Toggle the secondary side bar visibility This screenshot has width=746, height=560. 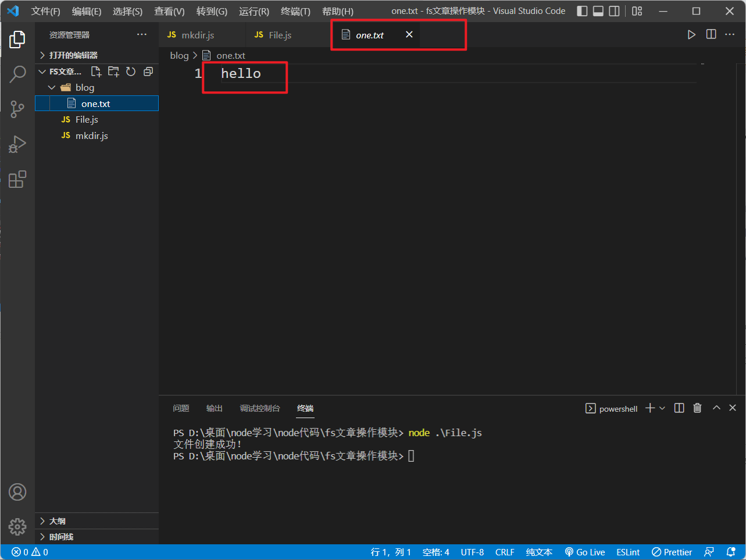[615, 11]
